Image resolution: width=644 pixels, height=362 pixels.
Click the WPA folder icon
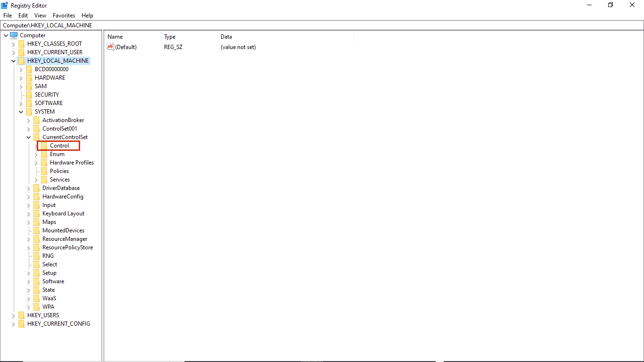[x=36, y=307]
